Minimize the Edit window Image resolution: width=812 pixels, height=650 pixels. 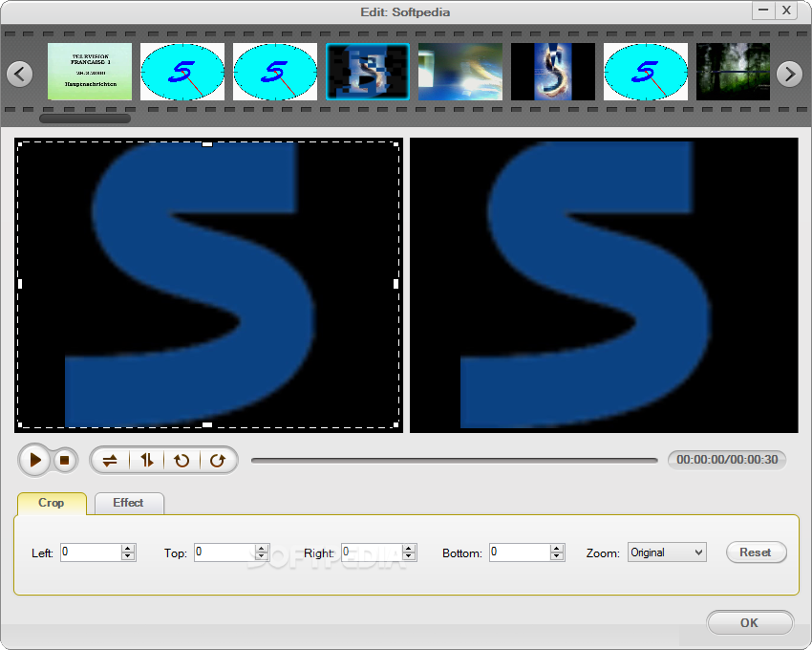(x=763, y=11)
